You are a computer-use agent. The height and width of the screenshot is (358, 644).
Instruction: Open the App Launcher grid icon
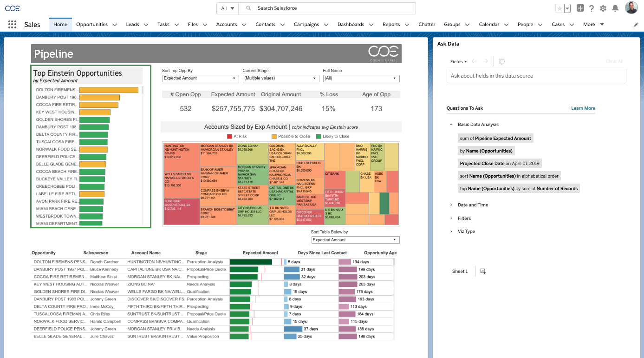tap(13, 25)
